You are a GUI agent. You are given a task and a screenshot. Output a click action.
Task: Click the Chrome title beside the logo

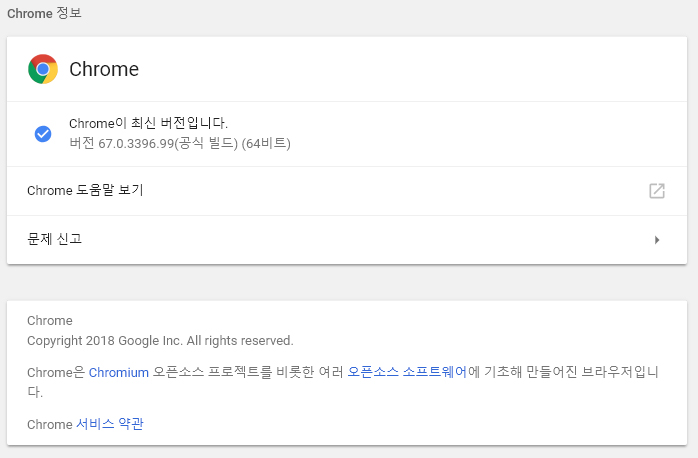(104, 69)
